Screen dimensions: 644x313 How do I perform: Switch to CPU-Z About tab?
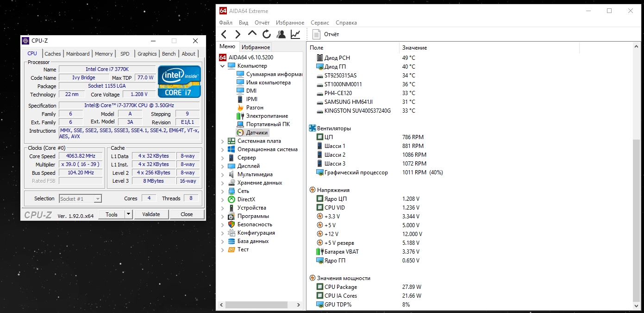pos(188,54)
